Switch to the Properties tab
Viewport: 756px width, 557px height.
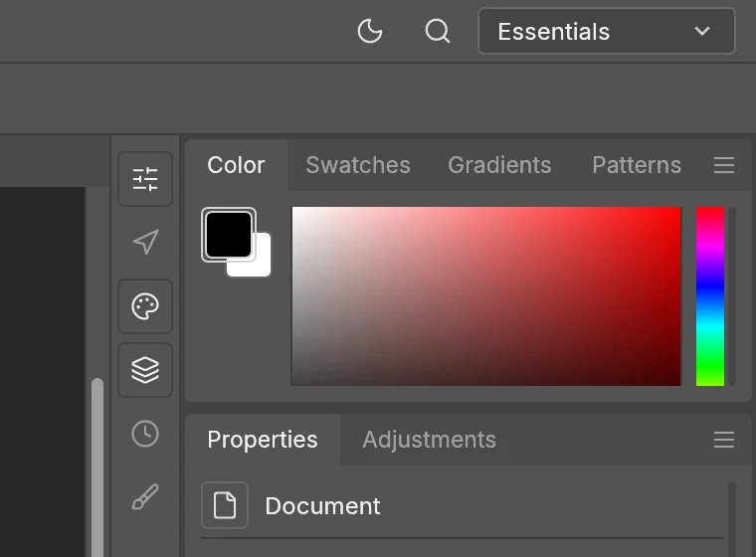[263, 440]
